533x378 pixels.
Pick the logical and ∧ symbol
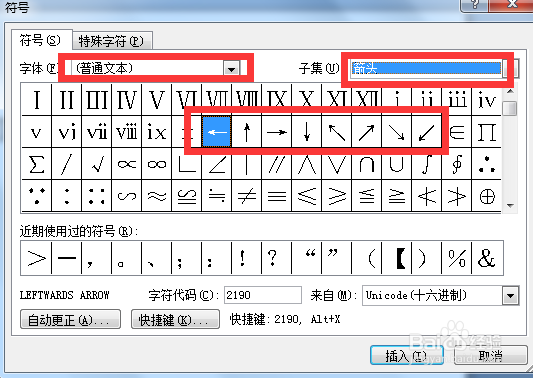(307, 164)
